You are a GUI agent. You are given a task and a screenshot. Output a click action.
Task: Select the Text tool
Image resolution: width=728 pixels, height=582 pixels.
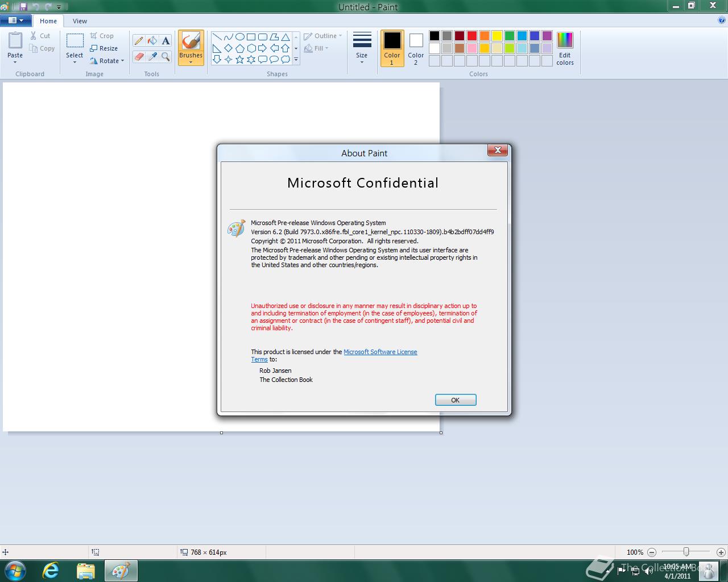[x=166, y=40]
